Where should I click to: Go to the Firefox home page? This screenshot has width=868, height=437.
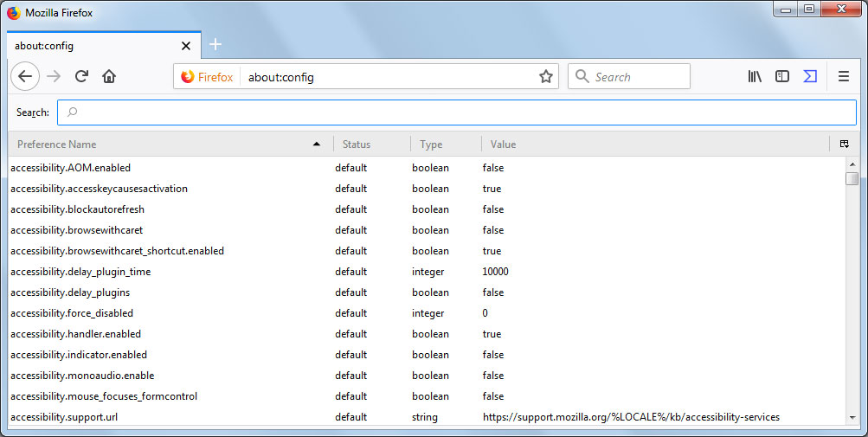pos(109,77)
